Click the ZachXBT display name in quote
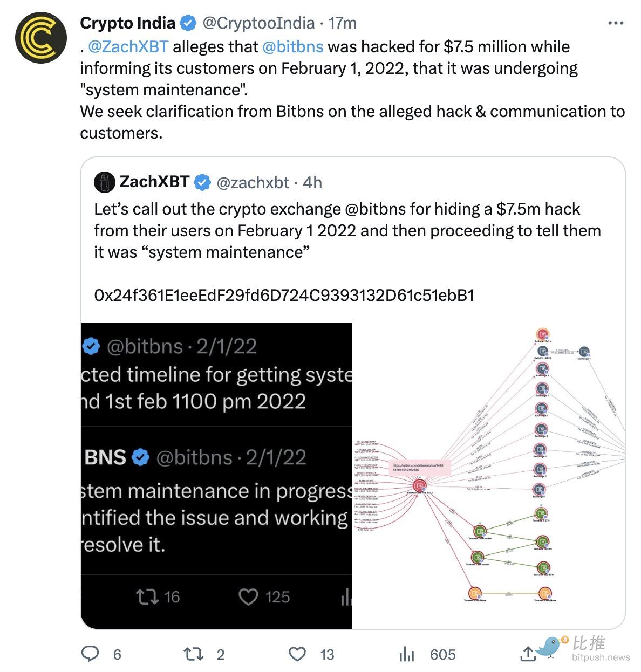The width and height of the screenshot is (641, 672). (x=154, y=182)
